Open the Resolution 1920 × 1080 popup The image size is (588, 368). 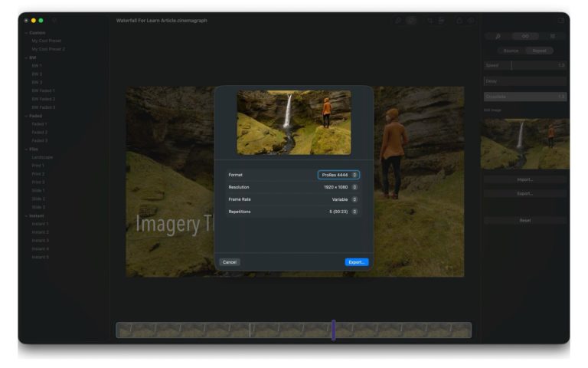[x=341, y=187]
